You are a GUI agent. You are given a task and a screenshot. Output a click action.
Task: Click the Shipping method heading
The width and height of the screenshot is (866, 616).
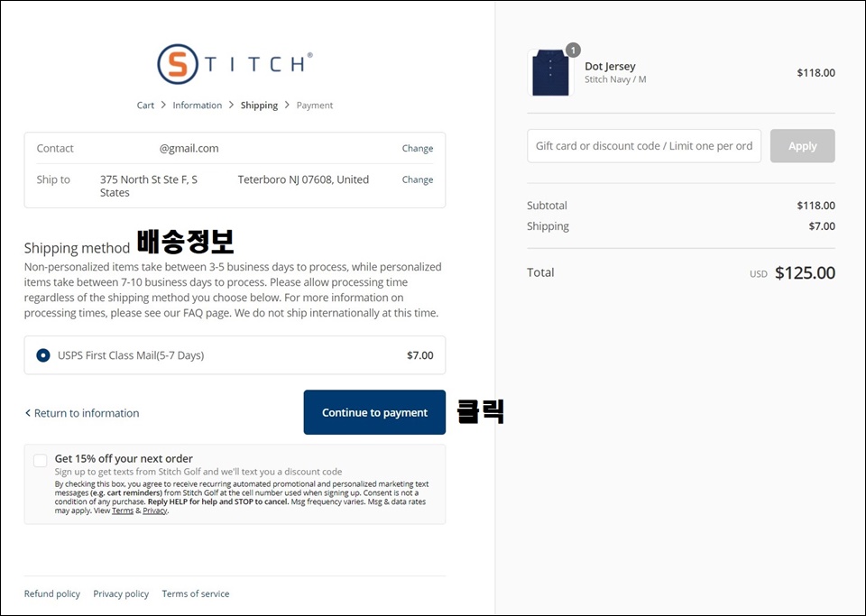coord(77,248)
